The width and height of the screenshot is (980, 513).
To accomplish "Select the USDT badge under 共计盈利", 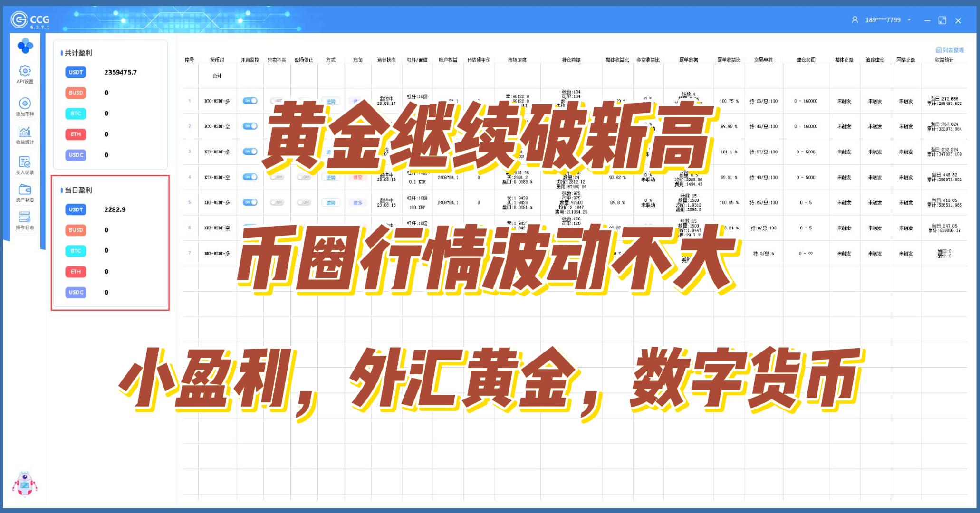I will coord(76,72).
